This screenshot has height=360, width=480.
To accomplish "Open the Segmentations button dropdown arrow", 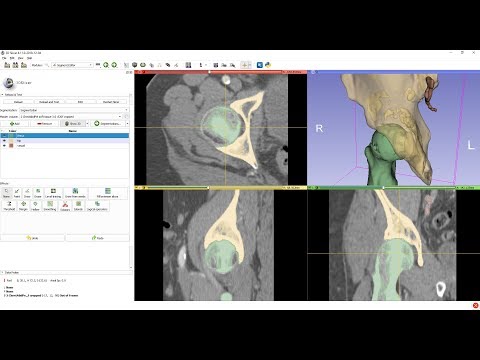I will 127,123.
